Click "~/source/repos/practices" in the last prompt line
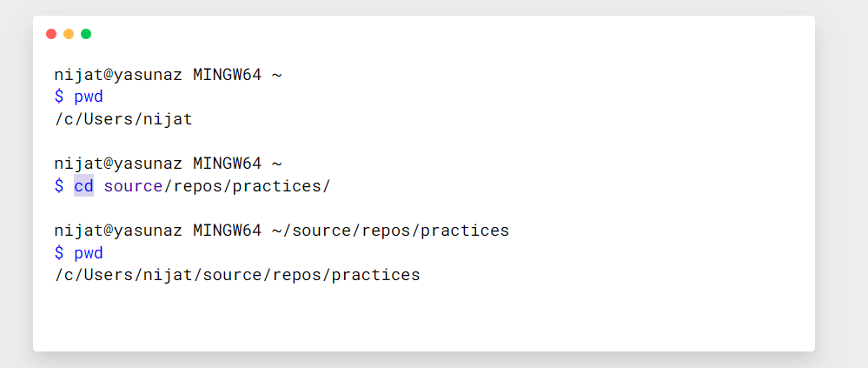The height and width of the screenshot is (368, 868). point(390,231)
